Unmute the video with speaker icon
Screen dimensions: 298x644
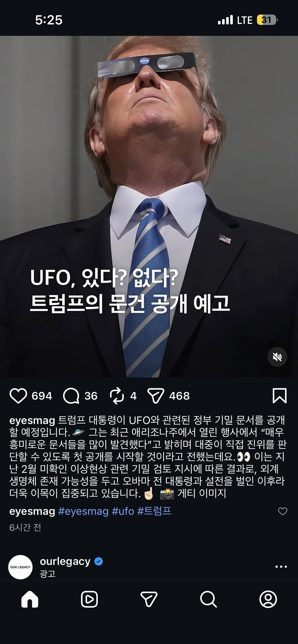(277, 357)
